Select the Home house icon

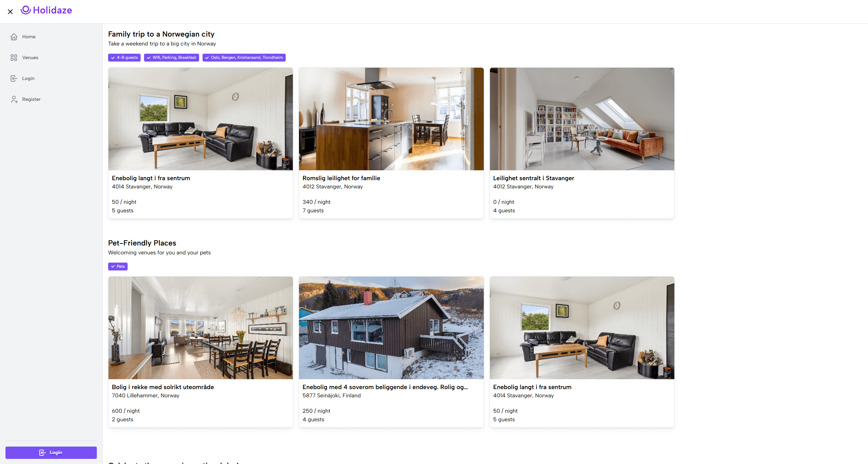pyautogui.click(x=14, y=37)
